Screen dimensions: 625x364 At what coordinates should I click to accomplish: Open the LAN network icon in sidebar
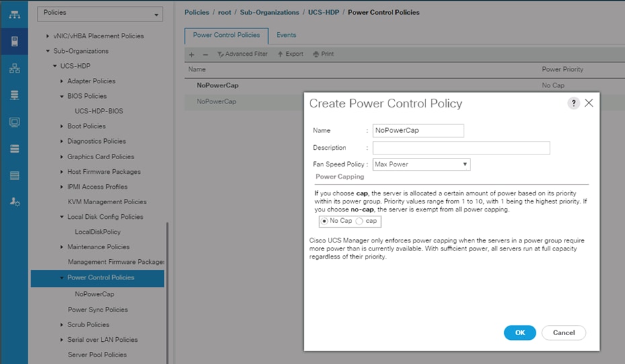click(14, 69)
